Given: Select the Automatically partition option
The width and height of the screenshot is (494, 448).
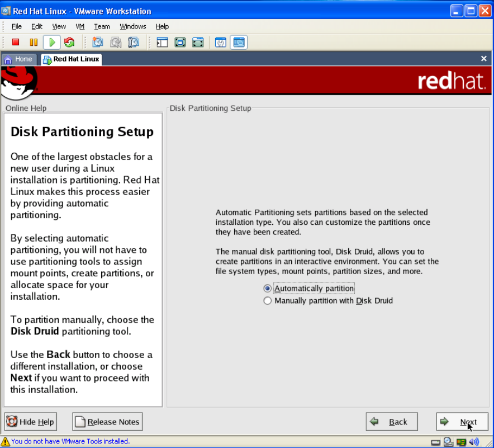Looking at the screenshot, I should click(x=268, y=289).
